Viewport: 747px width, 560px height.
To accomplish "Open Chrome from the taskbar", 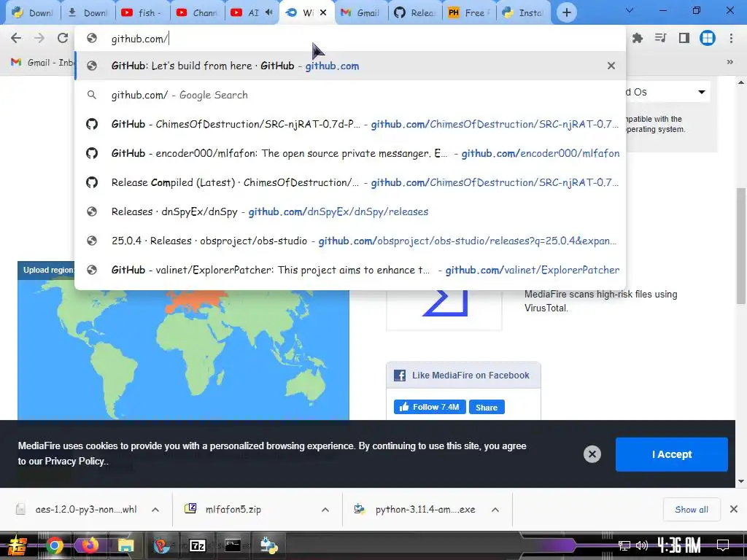I will pos(55,545).
